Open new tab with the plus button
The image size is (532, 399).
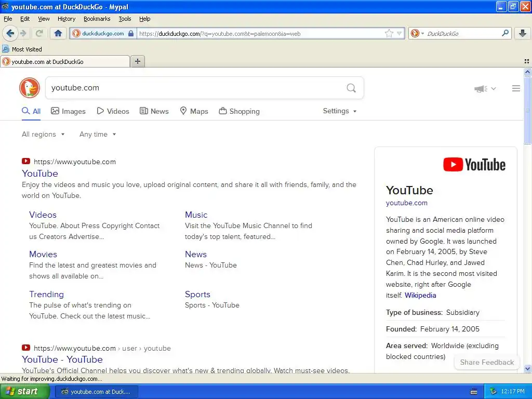pos(137,61)
